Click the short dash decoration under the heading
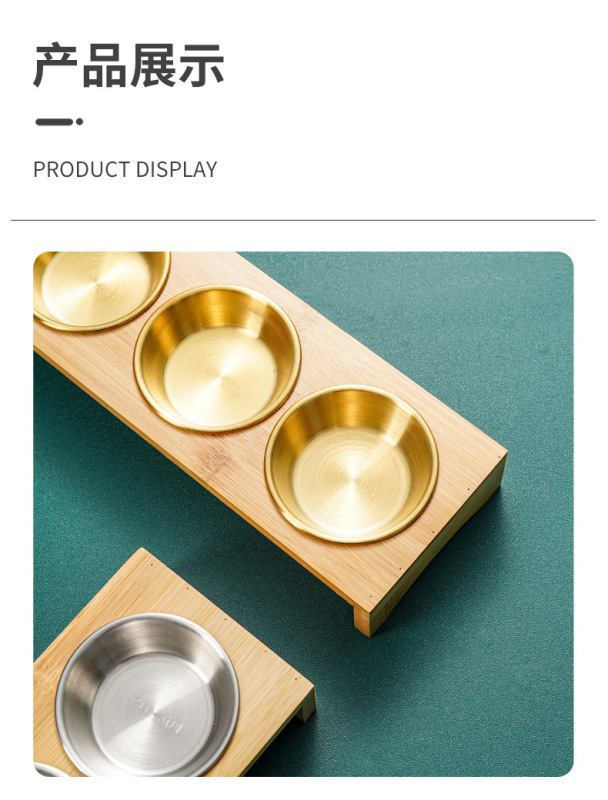Viewport: 608px width, 800px height. click(54, 121)
